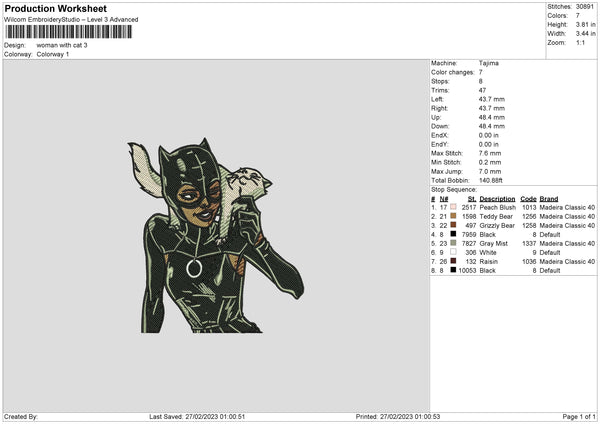Click the Colors value 7 in header
The height and width of the screenshot is (424, 600).
tap(578, 16)
